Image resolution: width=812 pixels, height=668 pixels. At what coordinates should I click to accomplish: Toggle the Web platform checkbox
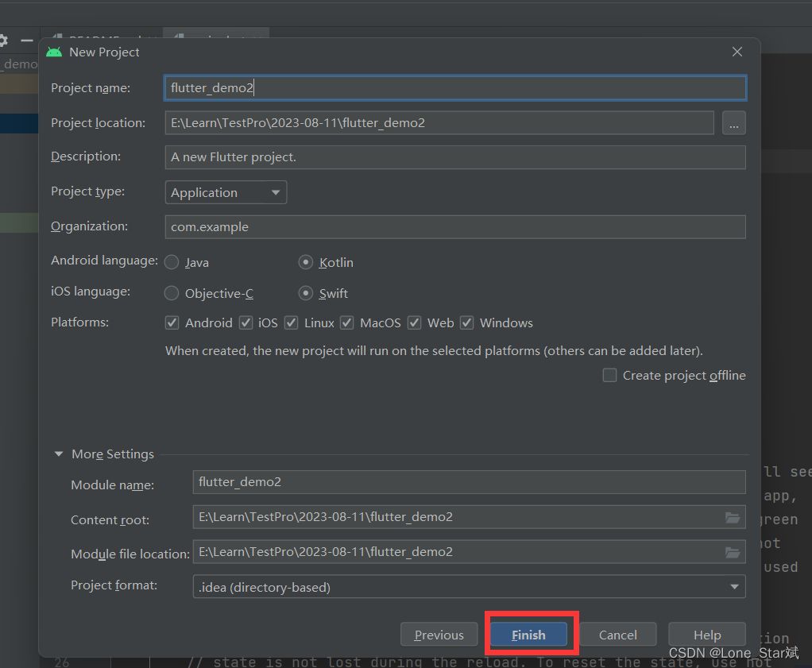tap(414, 322)
